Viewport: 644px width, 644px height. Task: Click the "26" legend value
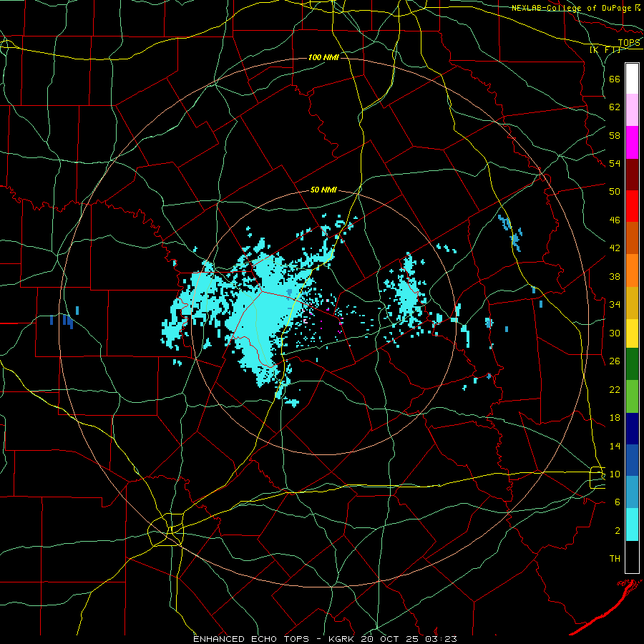click(x=615, y=361)
